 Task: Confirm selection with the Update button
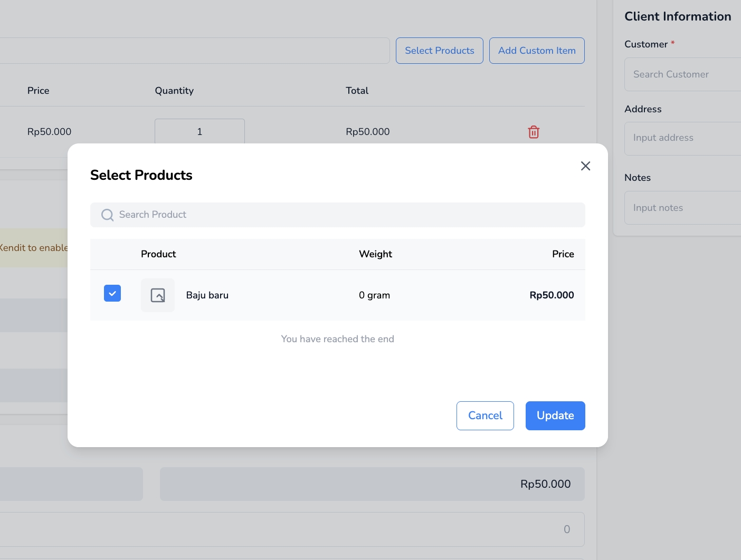pyautogui.click(x=555, y=416)
